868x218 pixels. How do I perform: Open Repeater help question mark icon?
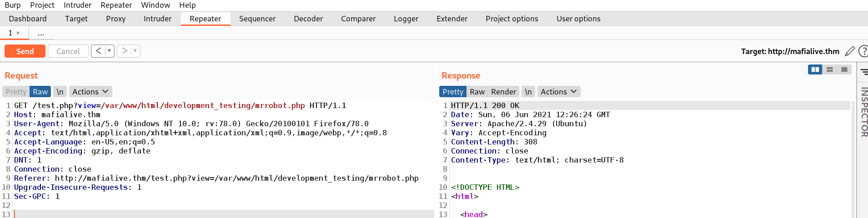click(x=863, y=51)
